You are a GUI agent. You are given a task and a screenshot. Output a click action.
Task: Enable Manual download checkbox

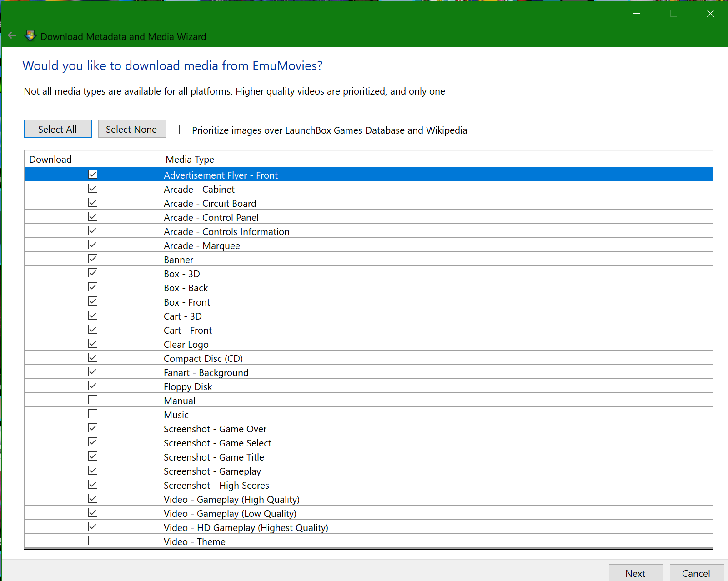click(93, 400)
